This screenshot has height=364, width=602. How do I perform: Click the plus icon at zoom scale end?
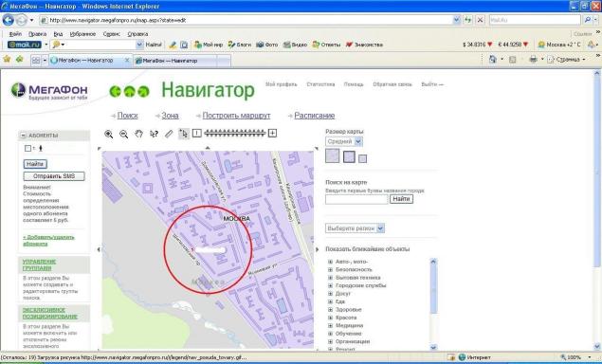[272, 133]
